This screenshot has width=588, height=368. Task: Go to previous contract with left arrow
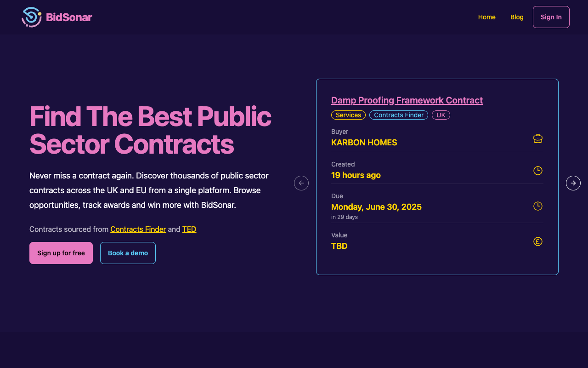(x=301, y=183)
